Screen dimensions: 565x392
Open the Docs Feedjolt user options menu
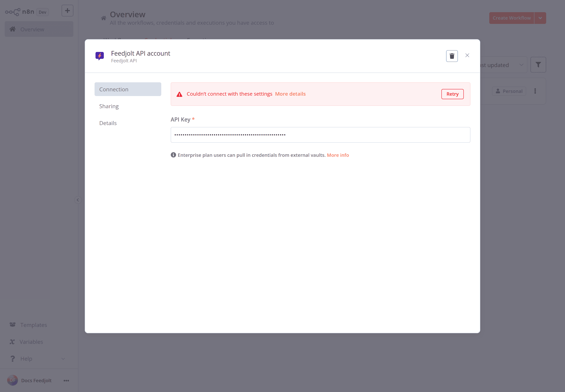66,380
